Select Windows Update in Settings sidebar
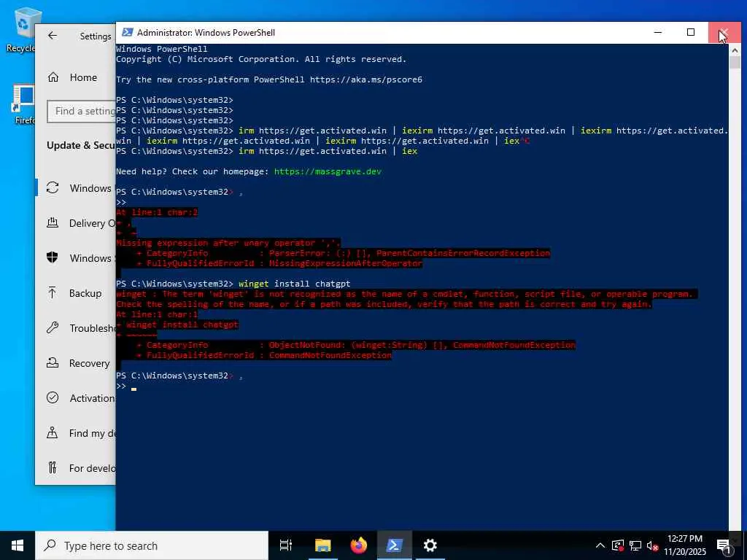747x560 pixels. click(x=76, y=188)
